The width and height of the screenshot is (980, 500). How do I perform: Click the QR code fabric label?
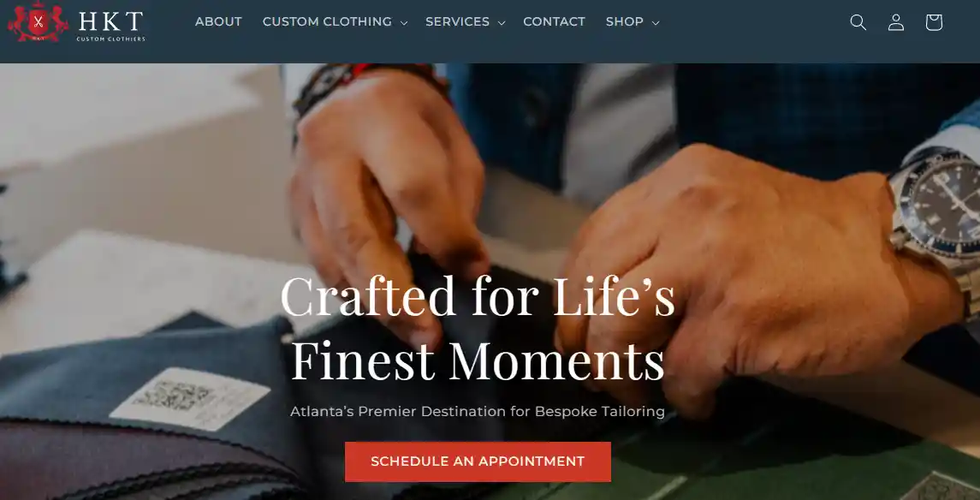(189, 399)
